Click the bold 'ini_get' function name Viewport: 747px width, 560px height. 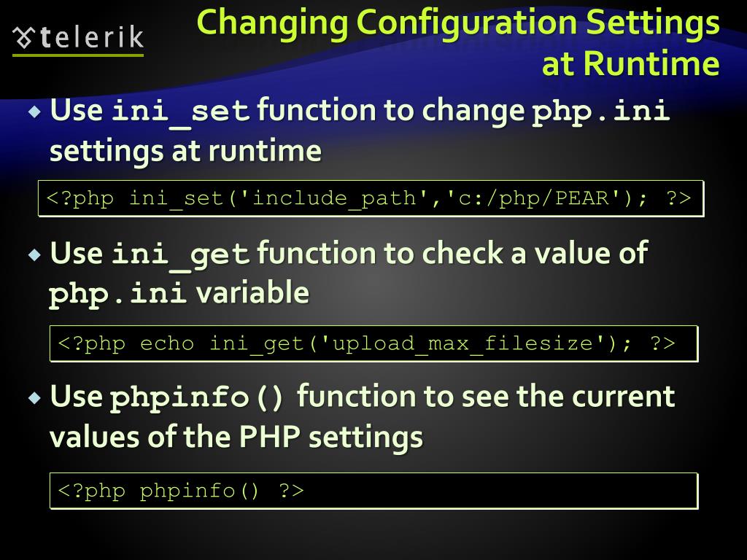[x=181, y=255]
